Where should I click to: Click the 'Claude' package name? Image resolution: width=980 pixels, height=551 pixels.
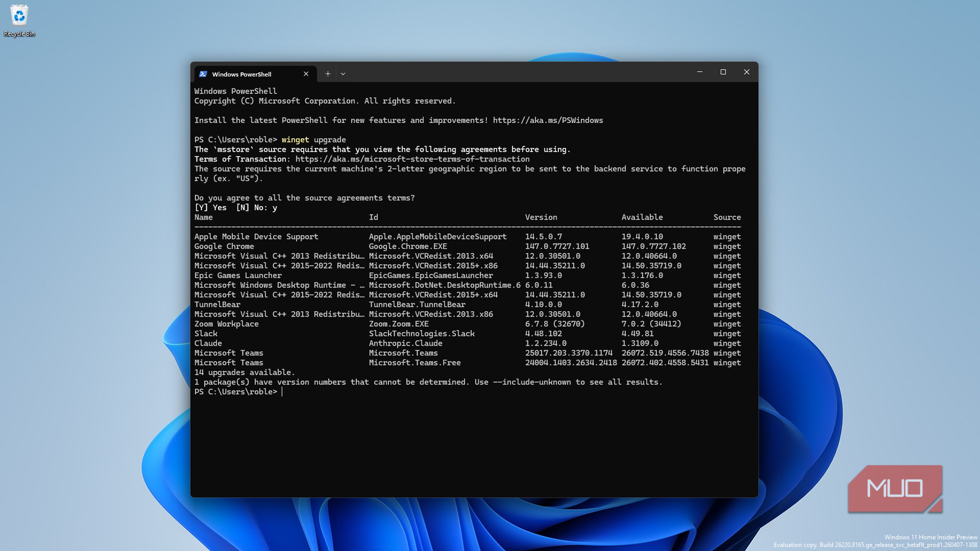coord(208,343)
